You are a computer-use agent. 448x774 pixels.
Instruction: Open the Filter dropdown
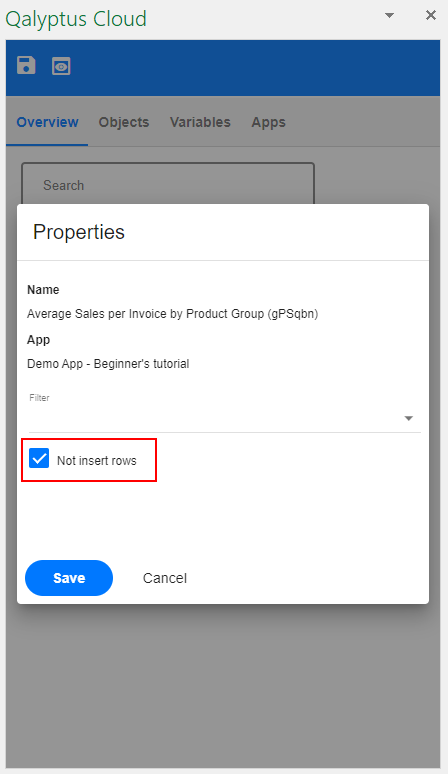(224, 418)
